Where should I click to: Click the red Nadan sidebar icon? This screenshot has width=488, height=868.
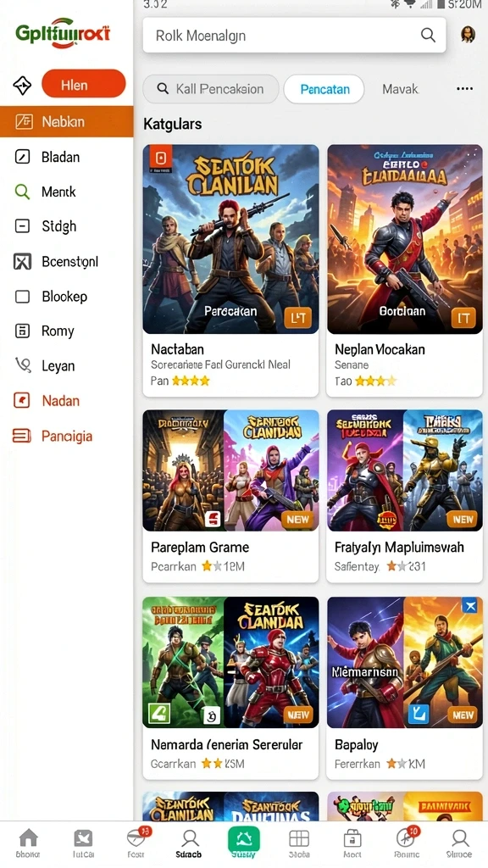click(x=21, y=400)
